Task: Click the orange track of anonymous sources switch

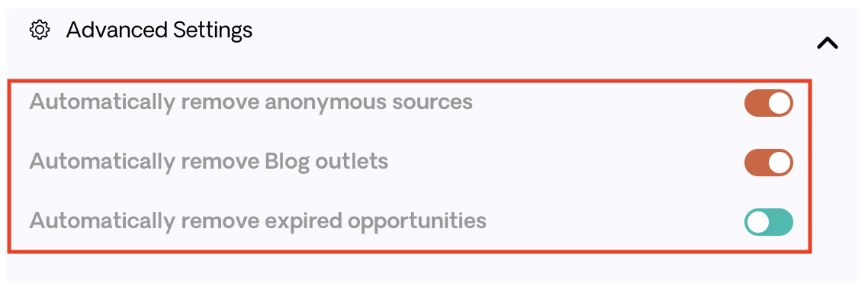Action: tap(756, 103)
